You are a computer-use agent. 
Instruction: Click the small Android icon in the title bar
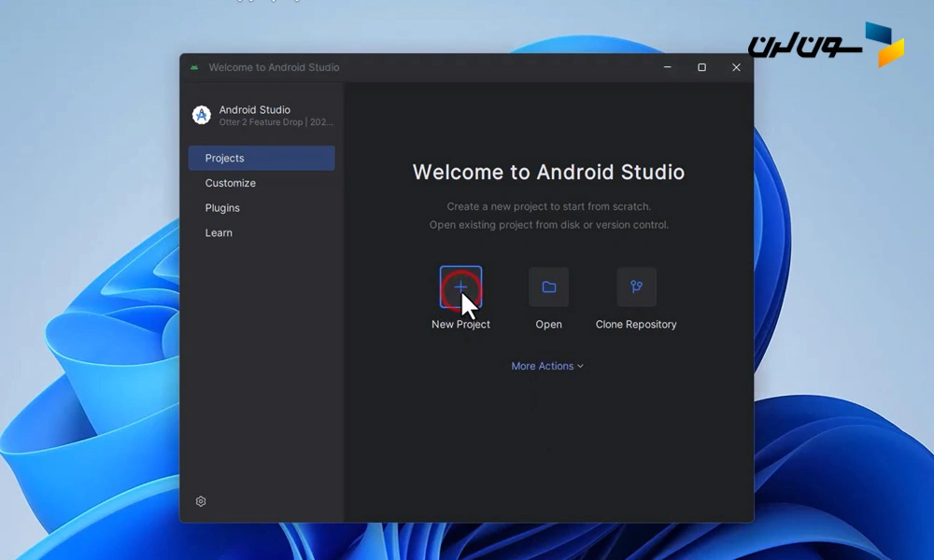point(194,67)
